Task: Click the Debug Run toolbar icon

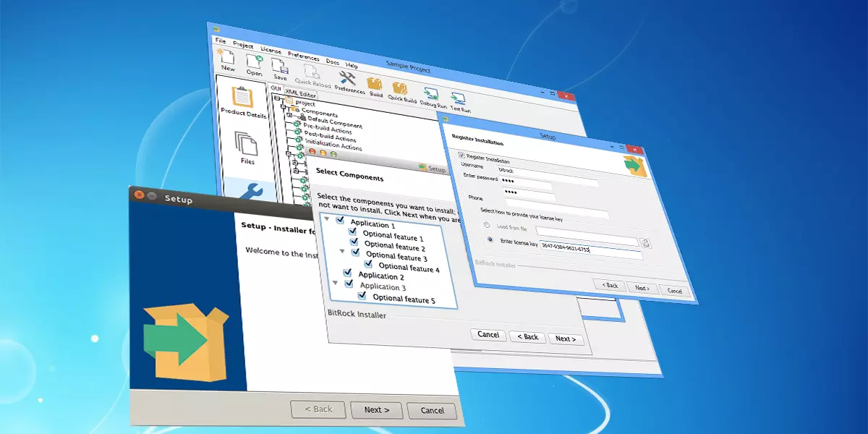Action: (431, 93)
